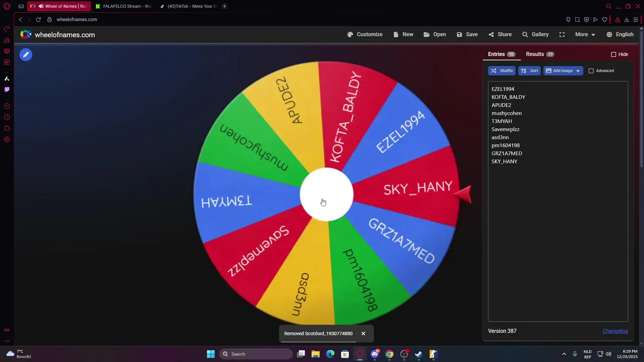The width and height of the screenshot is (644, 362).
Task: Show hidden system tray icons
Action: [564, 354]
